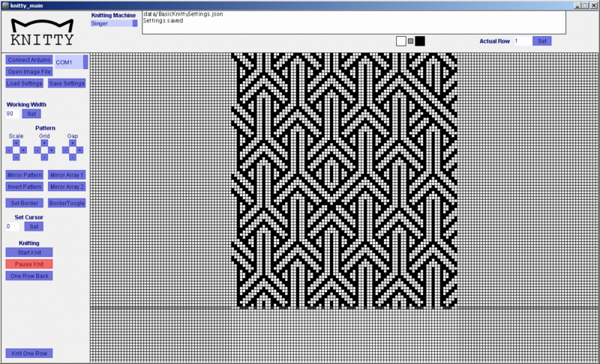
Task: Toggle the border with BorderToogle
Action: pyautogui.click(x=67, y=203)
